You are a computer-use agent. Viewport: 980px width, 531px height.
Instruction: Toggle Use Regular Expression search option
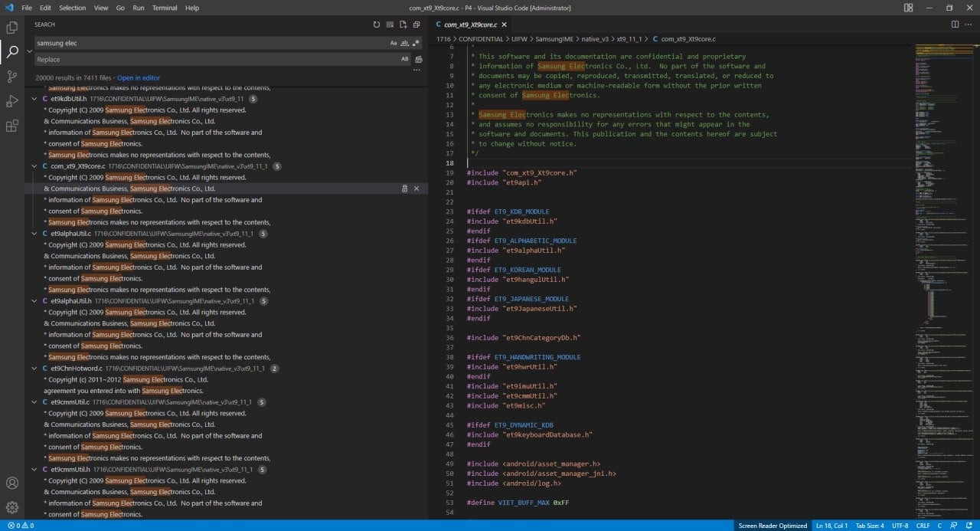pyautogui.click(x=416, y=44)
